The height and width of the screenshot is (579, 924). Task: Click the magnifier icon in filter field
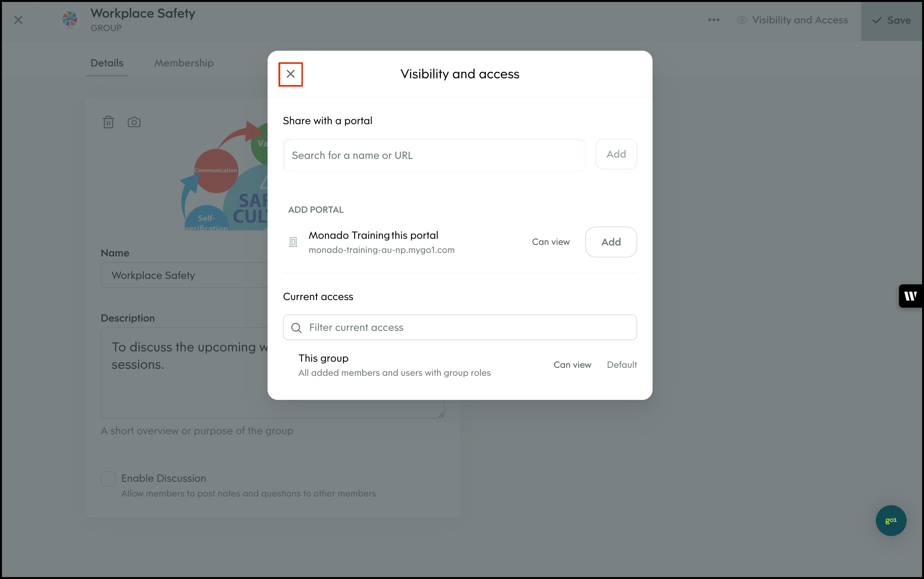(x=296, y=328)
